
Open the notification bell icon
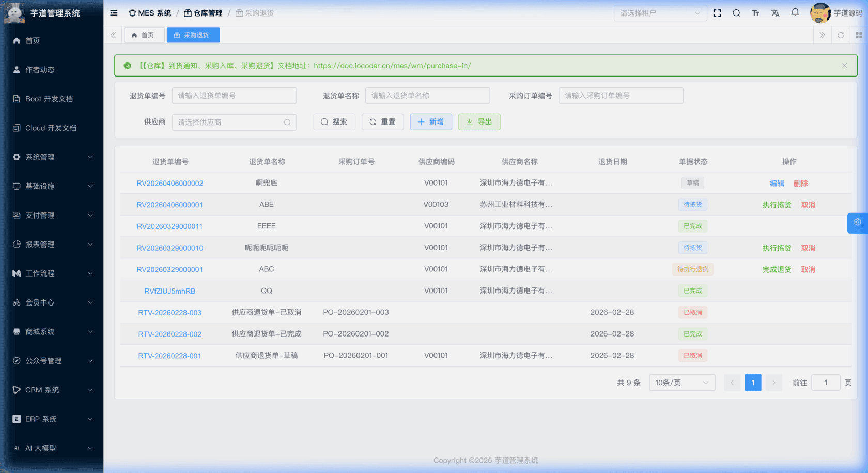795,13
